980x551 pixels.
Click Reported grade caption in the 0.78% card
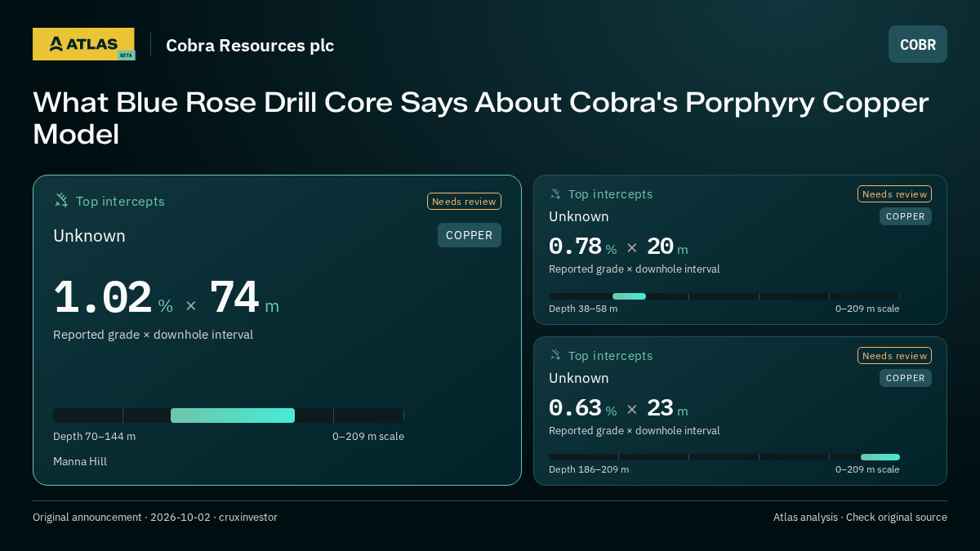pyautogui.click(x=635, y=269)
